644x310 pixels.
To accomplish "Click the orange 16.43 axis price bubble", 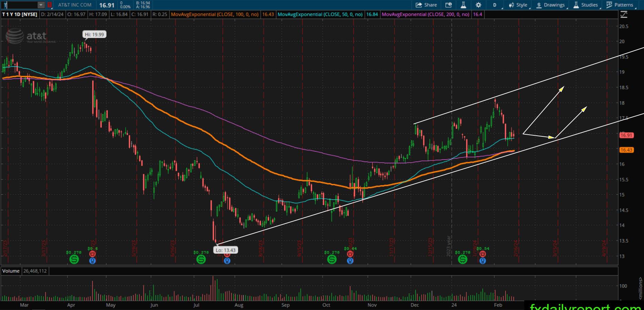I will coord(626,150).
